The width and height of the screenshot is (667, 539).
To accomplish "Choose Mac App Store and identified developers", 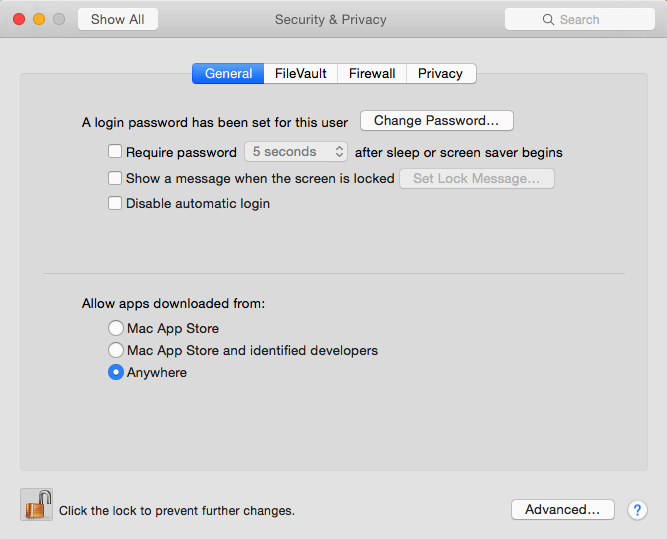I will [x=116, y=350].
